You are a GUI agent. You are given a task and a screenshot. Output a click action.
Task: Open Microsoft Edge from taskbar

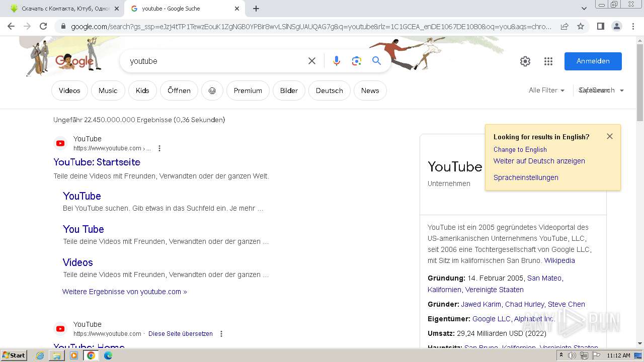click(108, 355)
